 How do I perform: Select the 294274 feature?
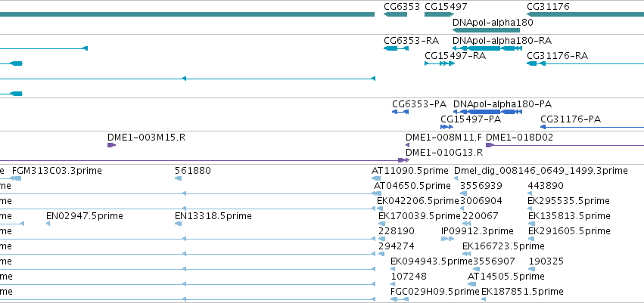[382, 254]
